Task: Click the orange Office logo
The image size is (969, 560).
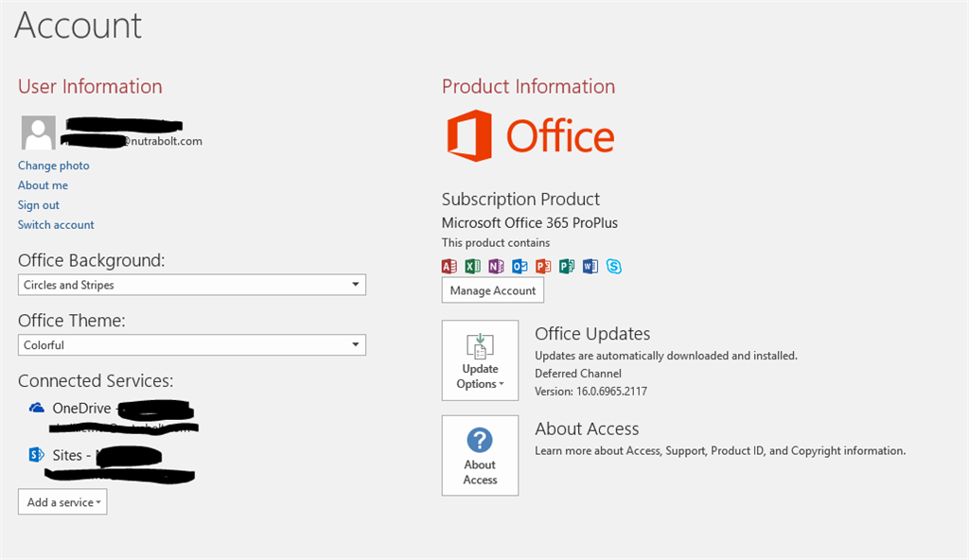Action: [x=530, y=136]
